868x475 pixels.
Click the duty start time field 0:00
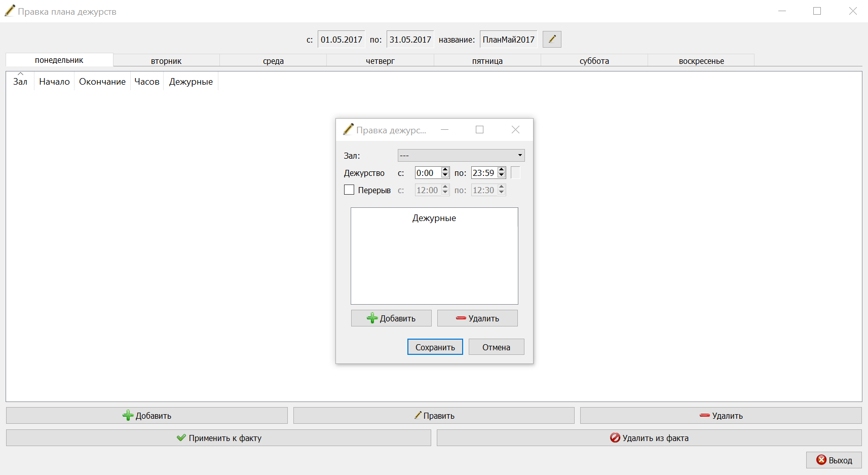pos(428,173)
